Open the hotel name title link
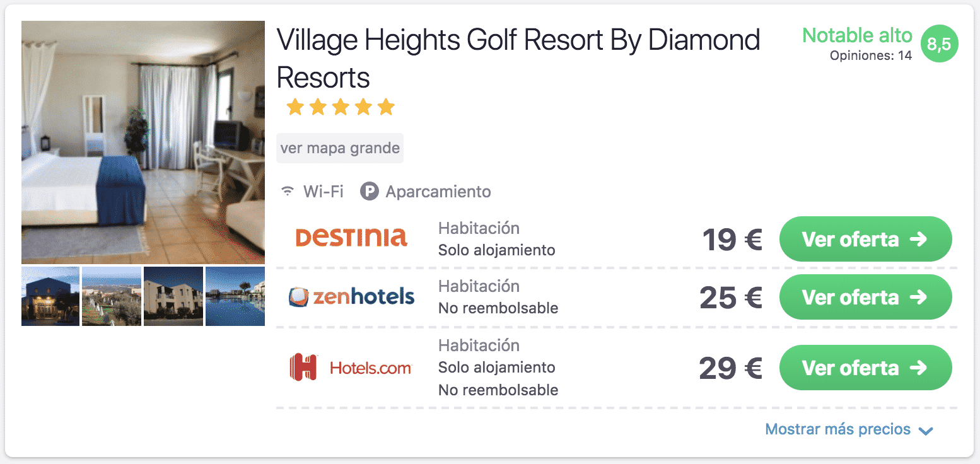980x464 pixels. coord(518,59)
